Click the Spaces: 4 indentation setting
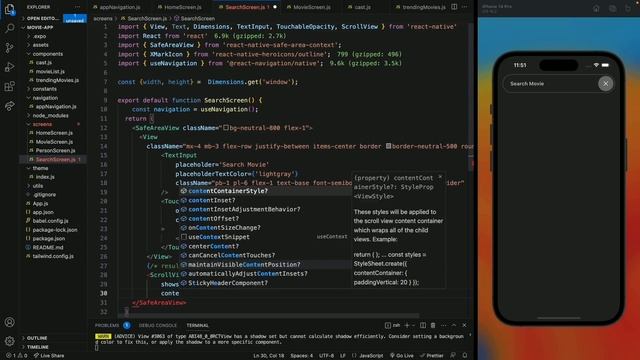Image resolution: width=640 pixels, height=360 pixels. 302,356
